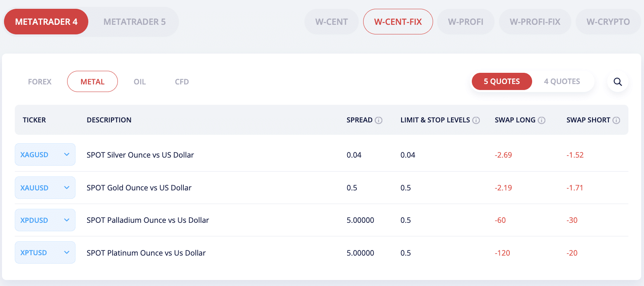Click XPDUSD swap long value -60
644x286 pixels.
coord(500,220)
